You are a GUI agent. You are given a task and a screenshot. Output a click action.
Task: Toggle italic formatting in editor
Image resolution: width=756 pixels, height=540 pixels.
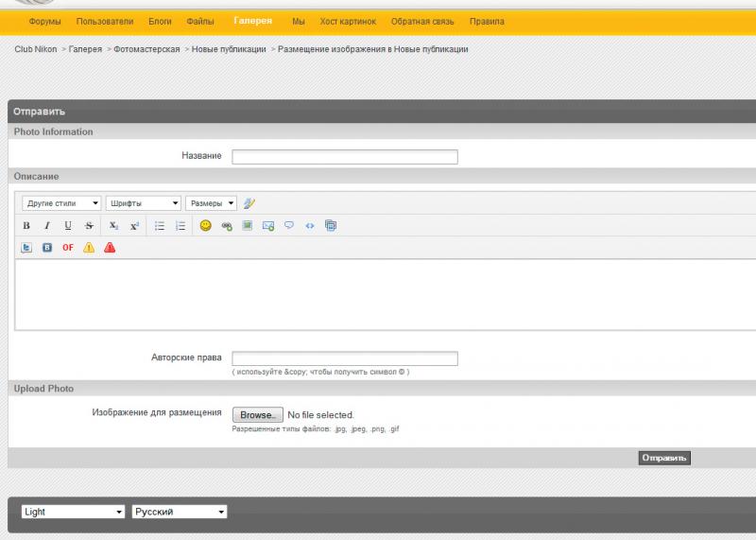[46, 225]
